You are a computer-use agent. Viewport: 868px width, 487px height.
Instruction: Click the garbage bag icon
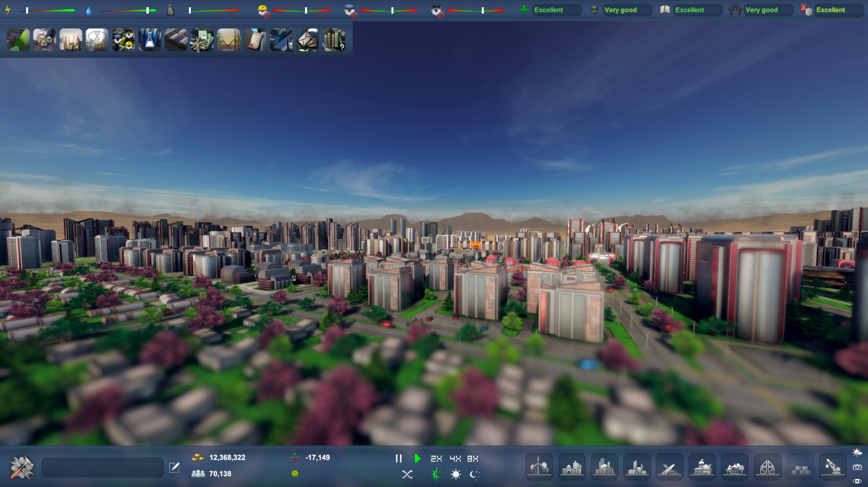[x=170, y=10]
